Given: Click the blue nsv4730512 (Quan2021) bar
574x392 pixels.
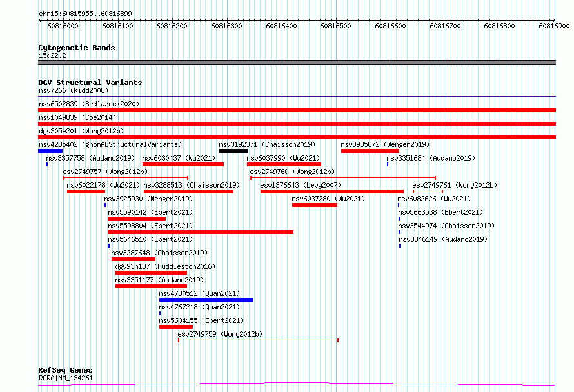Looking at the screenshot, I should 206,300.
